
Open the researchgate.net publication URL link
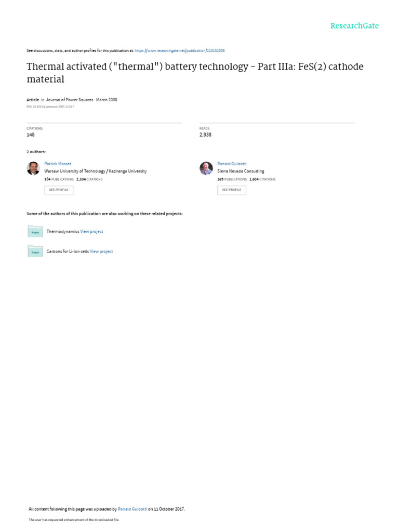[x=180, y=50]
